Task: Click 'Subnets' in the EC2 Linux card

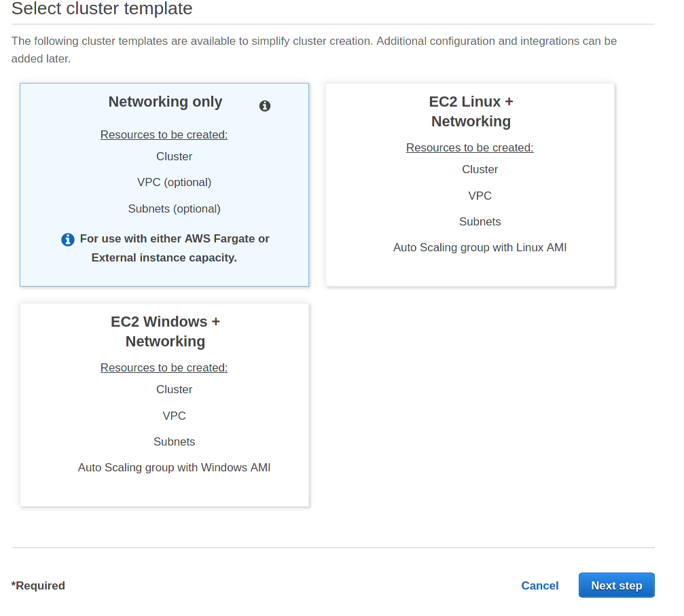Action: pos(480,221)
